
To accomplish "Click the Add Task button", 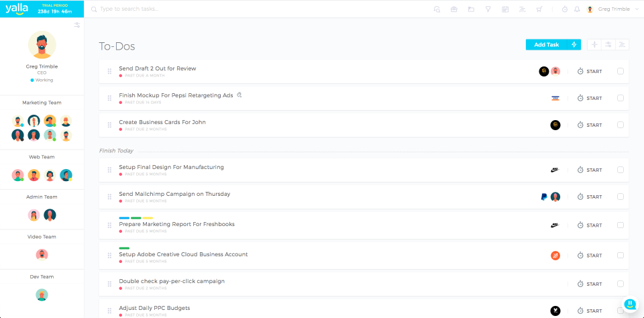I will click(x=546, y=45).
